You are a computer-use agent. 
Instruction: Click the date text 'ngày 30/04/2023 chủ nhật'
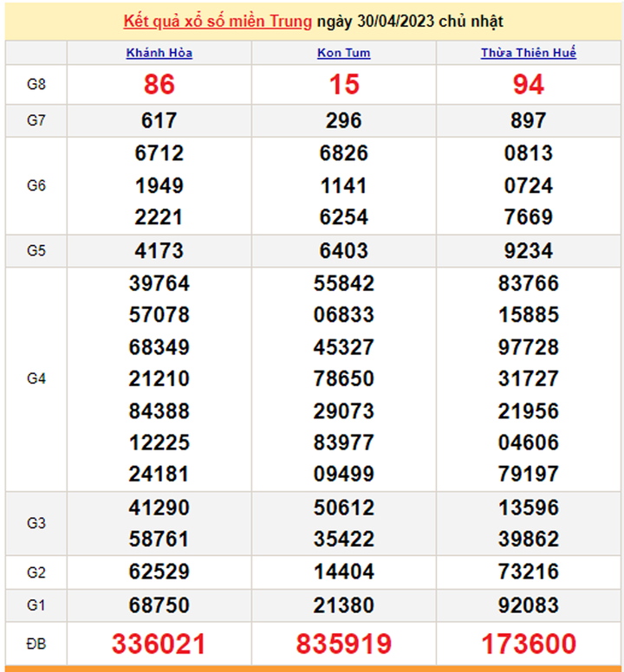[x=410, y=22]
